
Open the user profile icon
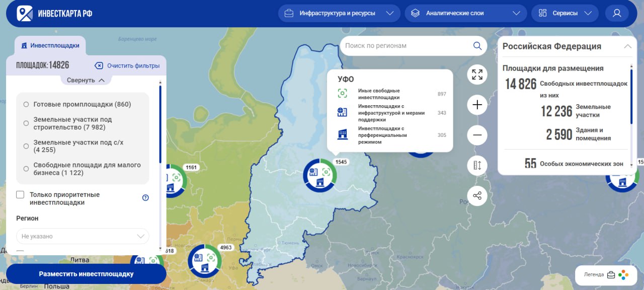[617, 14]
